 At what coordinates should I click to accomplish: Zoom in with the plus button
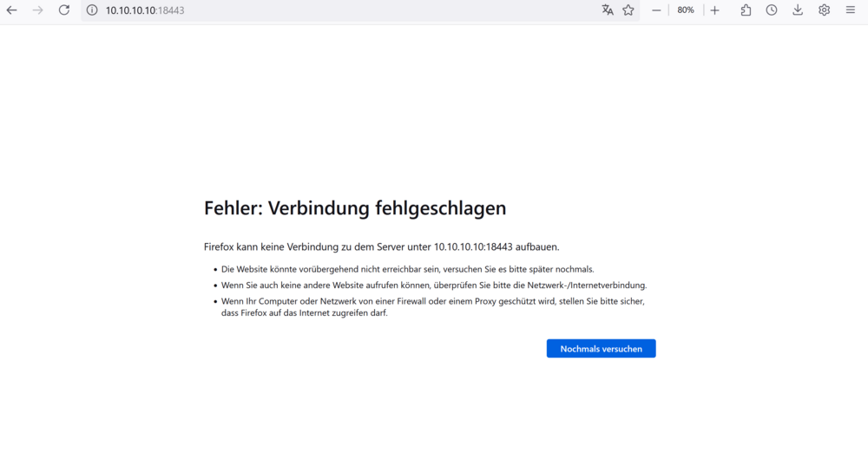point(714,10)
